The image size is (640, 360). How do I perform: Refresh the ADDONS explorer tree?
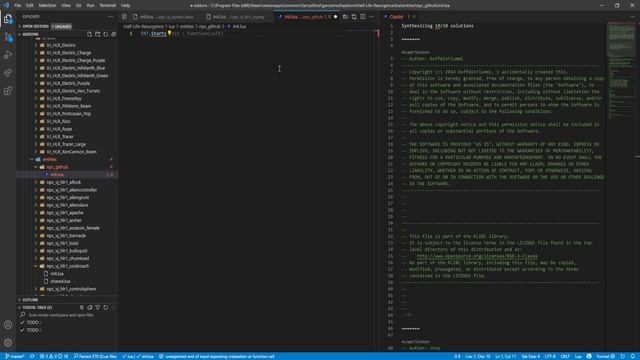click(x=106, y=34)
